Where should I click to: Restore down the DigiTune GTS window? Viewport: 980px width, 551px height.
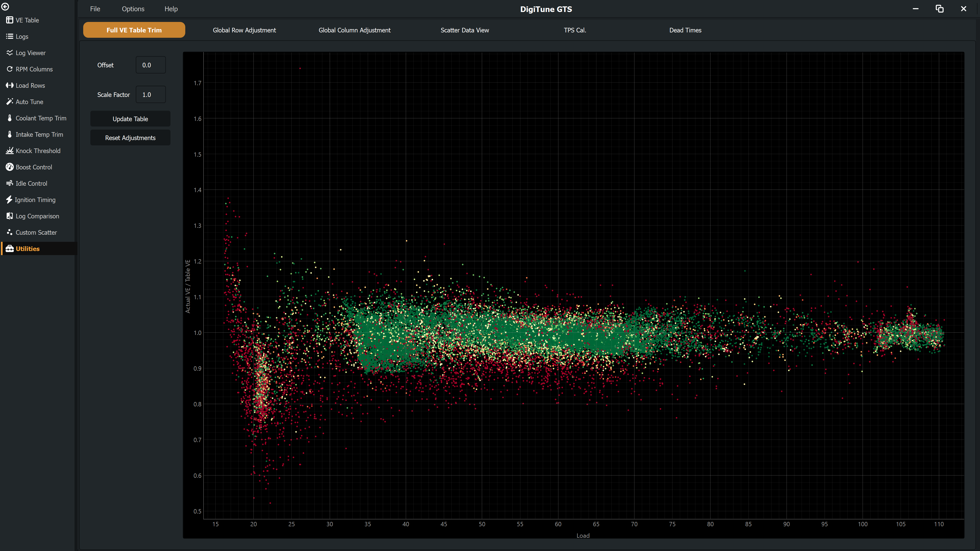939,9
